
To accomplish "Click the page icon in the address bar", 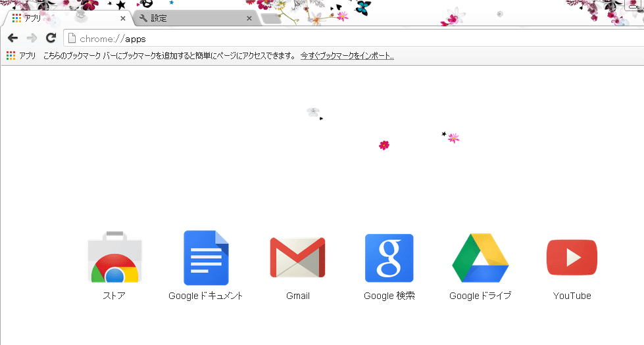I will (x=72, y=39).
